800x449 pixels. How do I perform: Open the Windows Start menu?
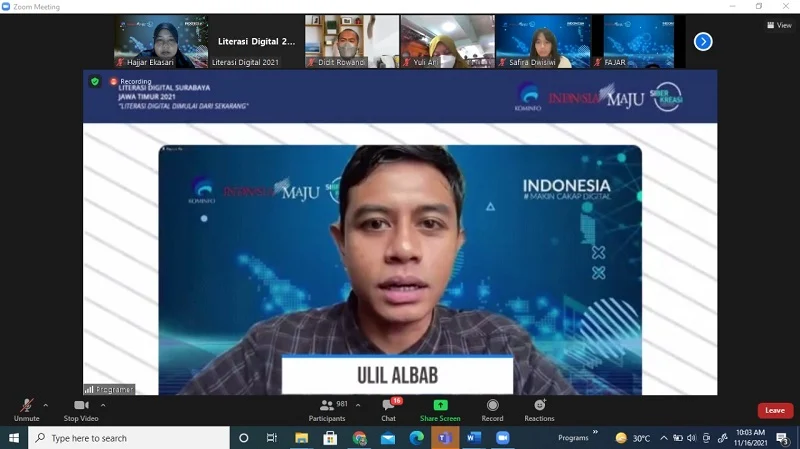14,438
